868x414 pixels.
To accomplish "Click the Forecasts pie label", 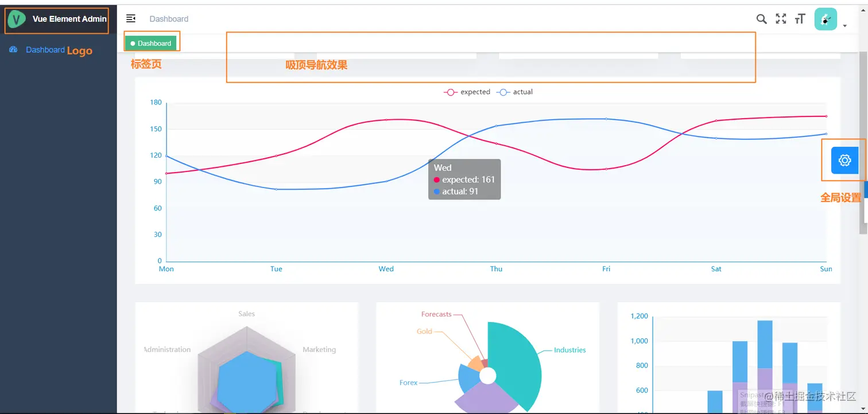I will pyautogui.click(x=436, y=314).
